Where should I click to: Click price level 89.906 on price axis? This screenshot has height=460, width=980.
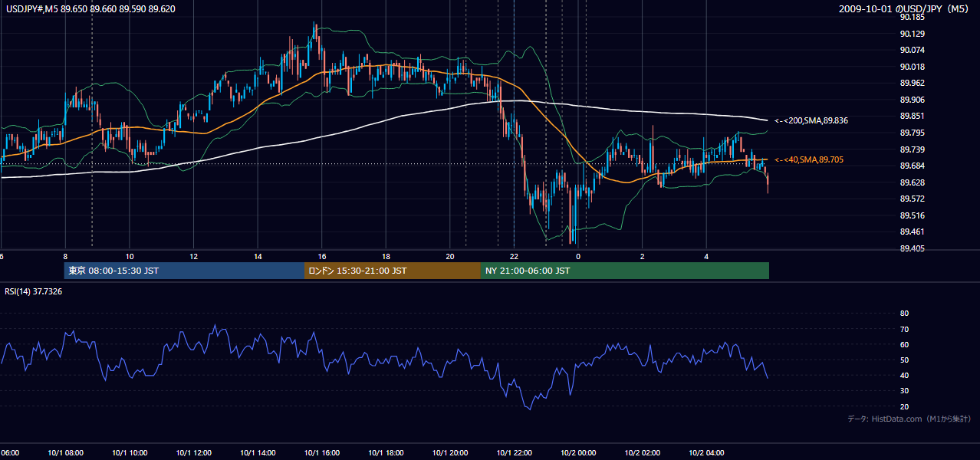[913, 100]
